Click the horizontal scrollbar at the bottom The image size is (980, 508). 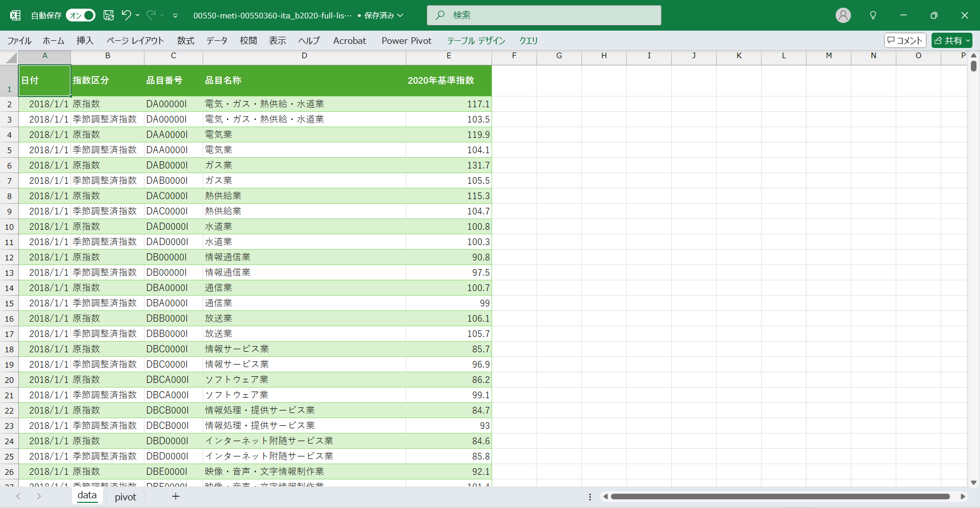(x=780, y=496)
